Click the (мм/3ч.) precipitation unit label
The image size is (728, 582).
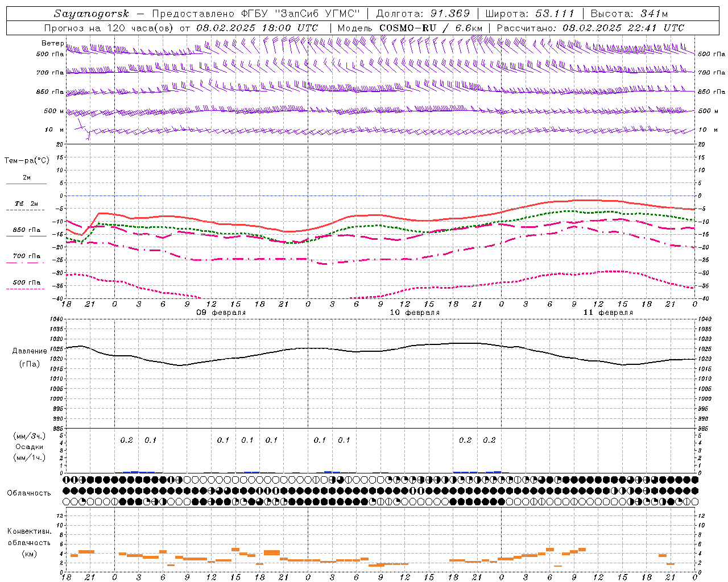click(30, 436)
